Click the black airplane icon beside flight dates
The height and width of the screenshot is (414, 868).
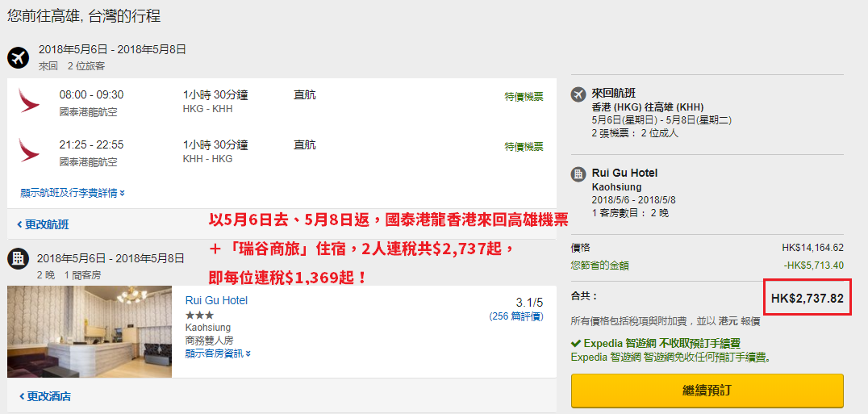tap(19, 57)
